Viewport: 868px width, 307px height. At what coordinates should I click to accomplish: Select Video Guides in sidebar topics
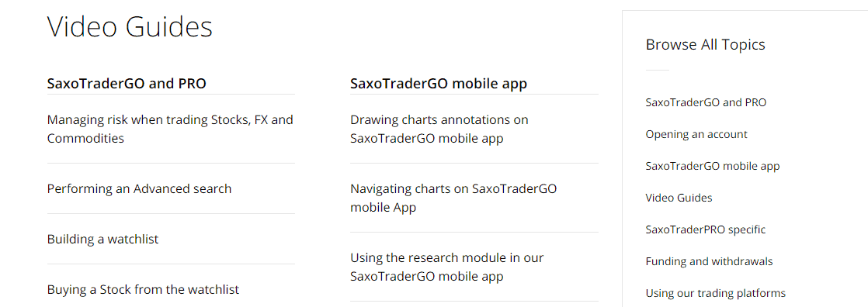click(679, 198)
